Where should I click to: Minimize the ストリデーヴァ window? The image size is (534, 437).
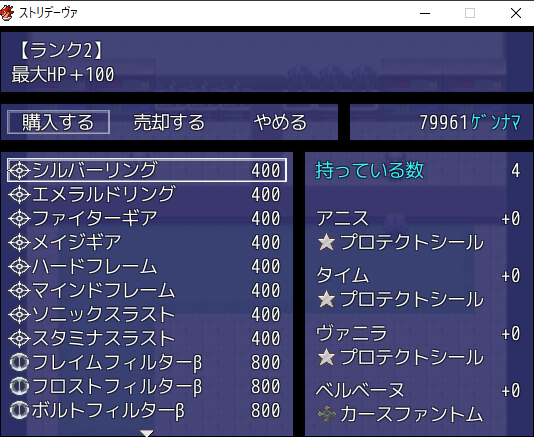(425, 13)
